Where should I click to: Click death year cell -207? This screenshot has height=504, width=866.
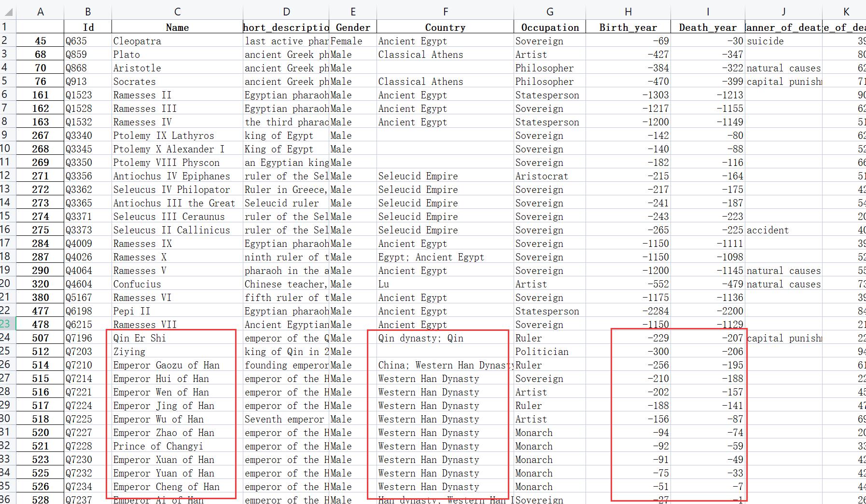[708, 338]
